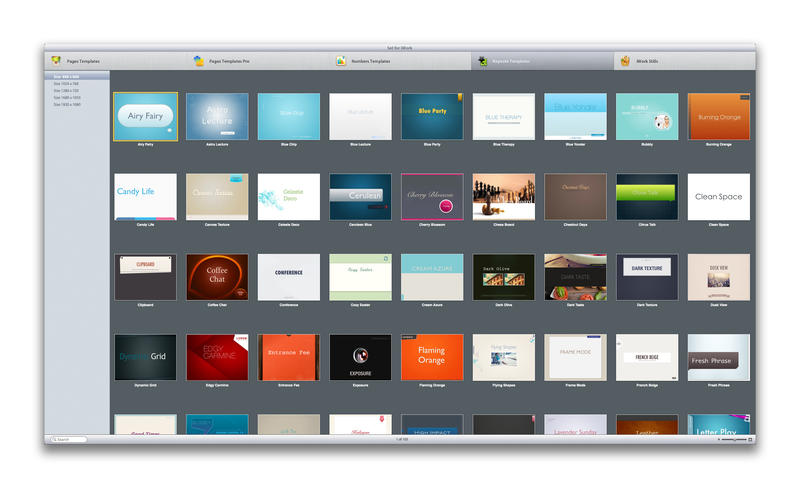Viewport: 800px width, 500px height.
Task: Select the Clipboard template
Action: coord(145,277)
